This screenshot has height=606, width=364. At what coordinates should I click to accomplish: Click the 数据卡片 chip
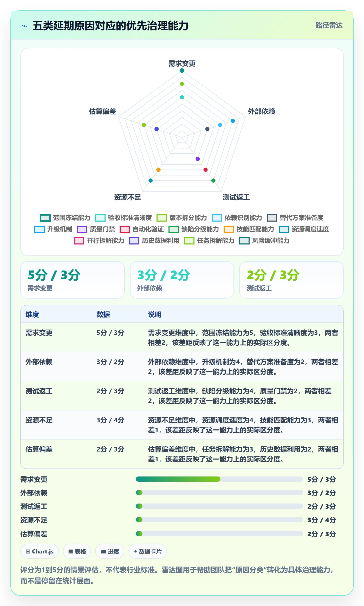click(x=148, y=551)
